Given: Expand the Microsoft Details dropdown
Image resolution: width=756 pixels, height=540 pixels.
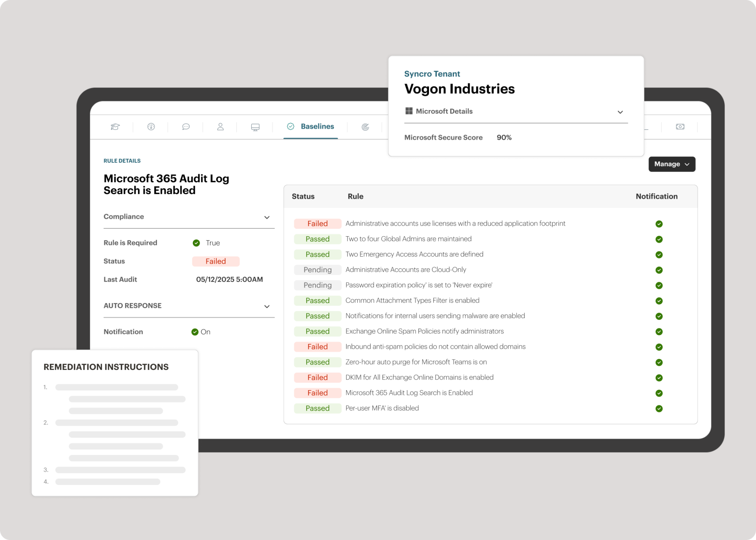Looking at the screenshot, I should tap(621, 112).
